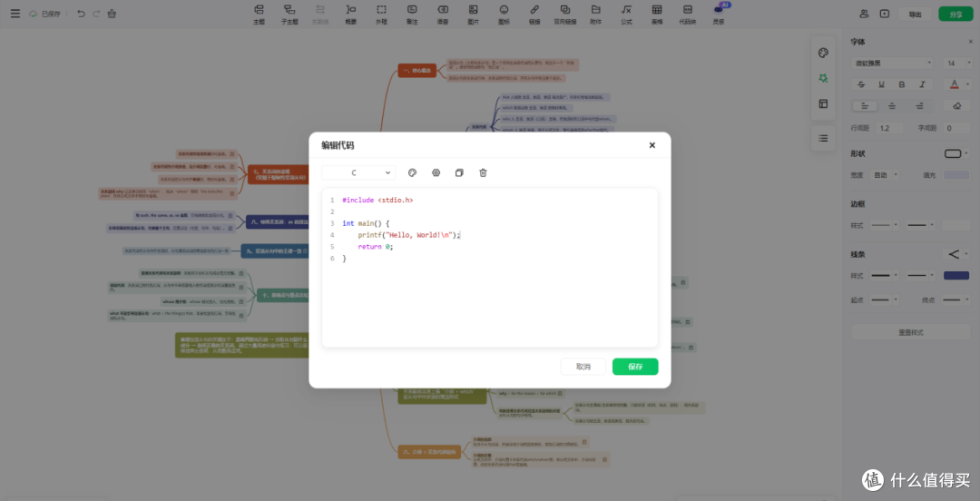This screenshot has height=501, width=980.
Task: Attach a file with 附件 icon
Action: click(x=595, y=14)
